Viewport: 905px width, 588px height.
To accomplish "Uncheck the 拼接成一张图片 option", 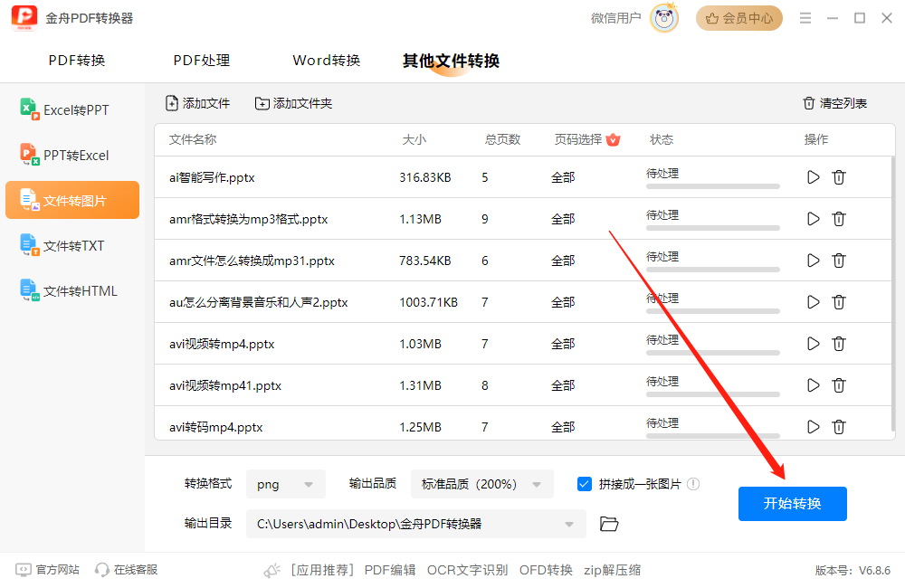I will tap(584, 484).
